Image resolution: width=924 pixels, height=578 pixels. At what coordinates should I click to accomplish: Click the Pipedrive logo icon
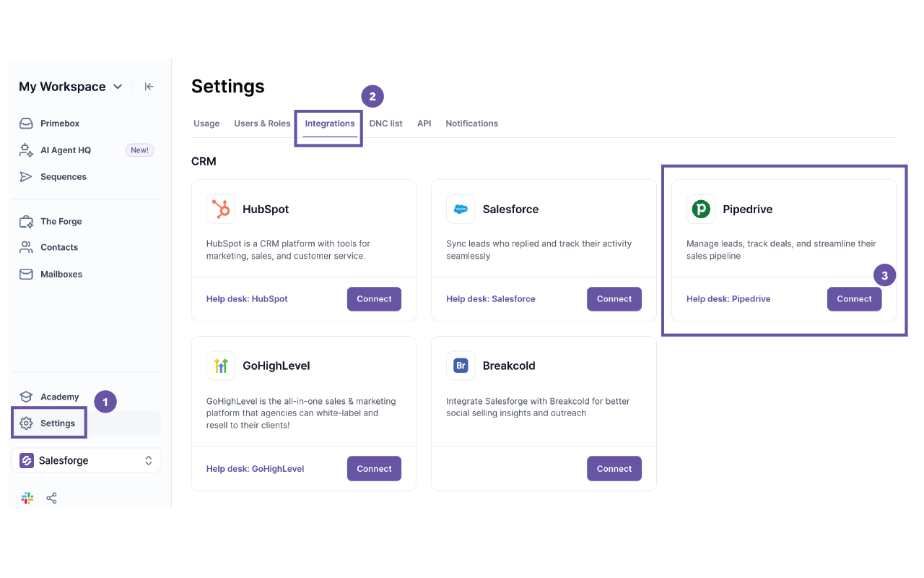(x=700, y=210)
